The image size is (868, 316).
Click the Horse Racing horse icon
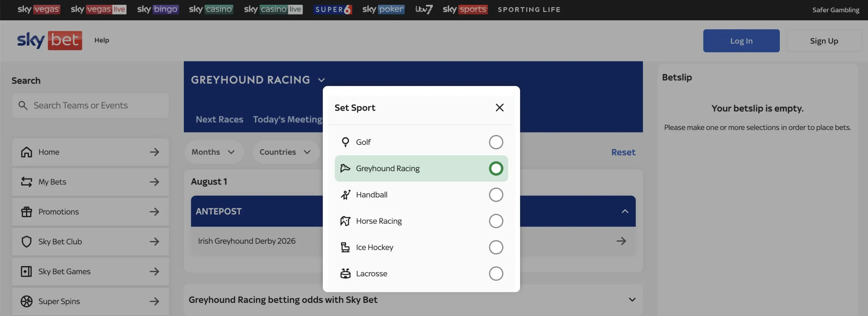345,221
